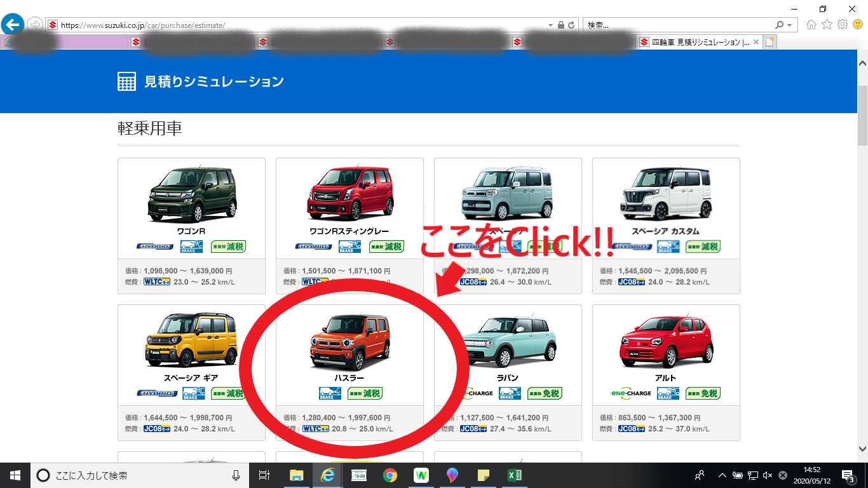
Task: Select the ワゴンR car thumbnail
Action: pos(191,194)
